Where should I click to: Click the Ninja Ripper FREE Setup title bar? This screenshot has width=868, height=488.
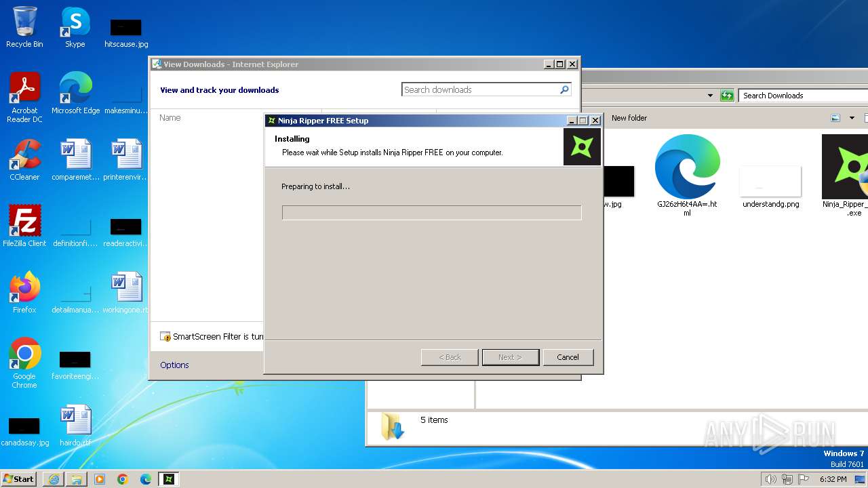tap(415, 121)
